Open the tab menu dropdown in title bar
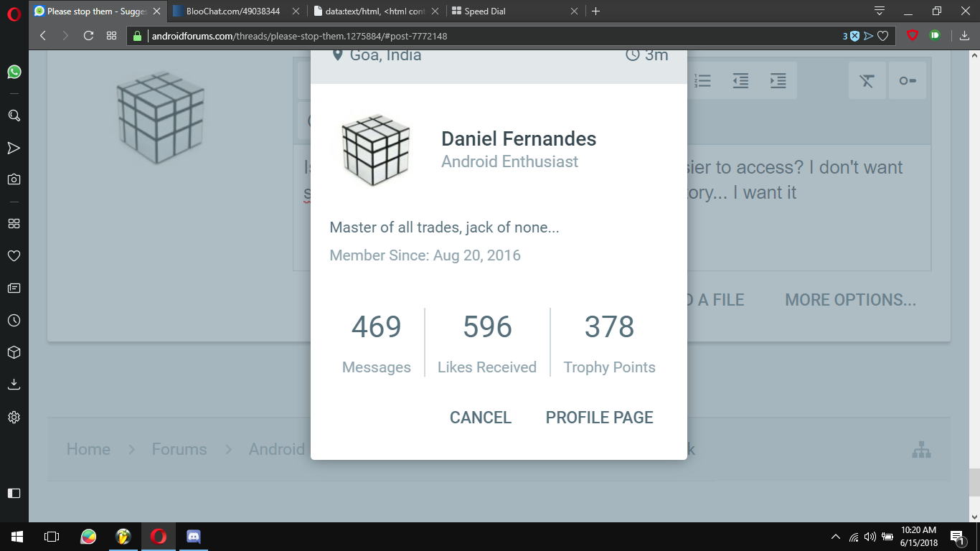 [x=879, y=11]
